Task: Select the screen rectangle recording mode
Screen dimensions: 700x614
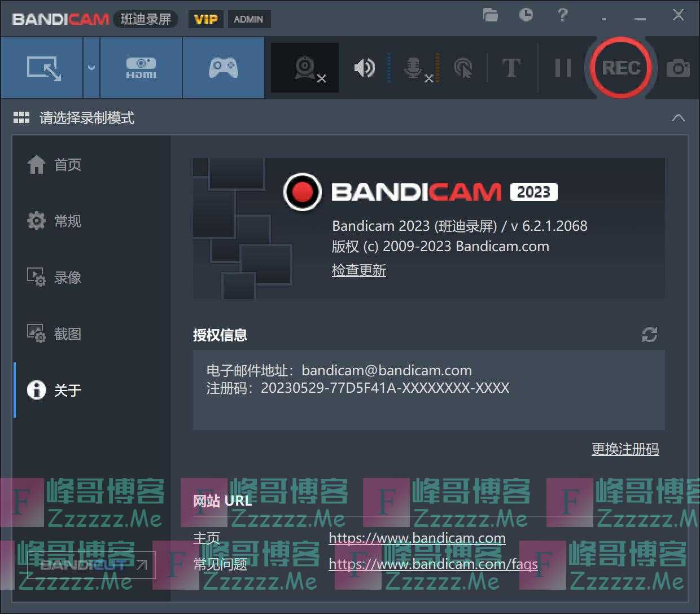Action: (x=43, y=68)
